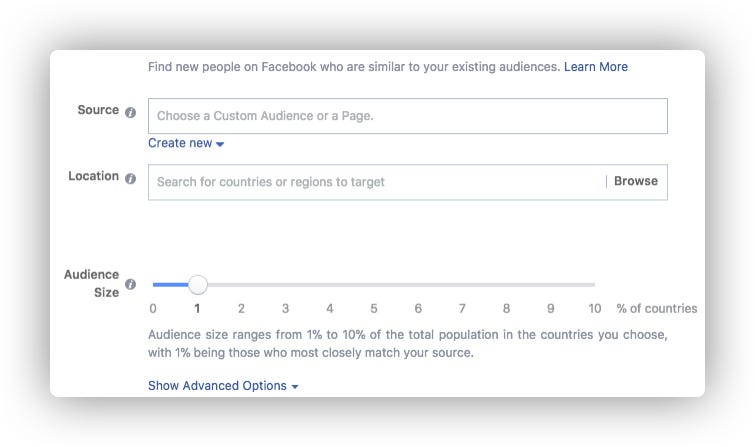
Task: Set audience size to 3 on scale
Action: pos(286,308)
